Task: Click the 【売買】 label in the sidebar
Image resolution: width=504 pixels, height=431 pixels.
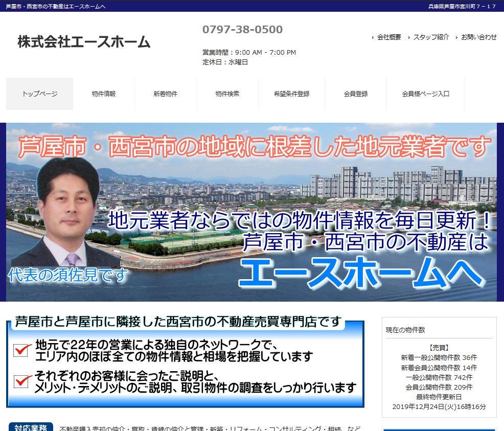Action: [x=439, y=348]
